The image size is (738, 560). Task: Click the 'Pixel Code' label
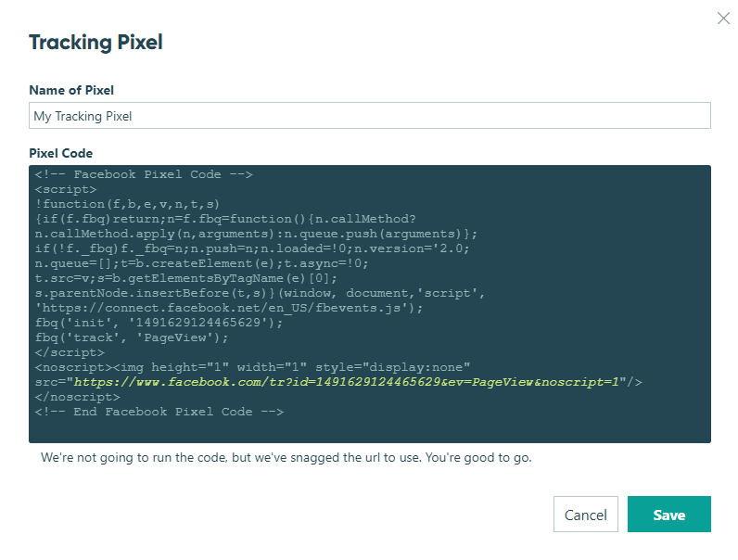click(60, 153)
